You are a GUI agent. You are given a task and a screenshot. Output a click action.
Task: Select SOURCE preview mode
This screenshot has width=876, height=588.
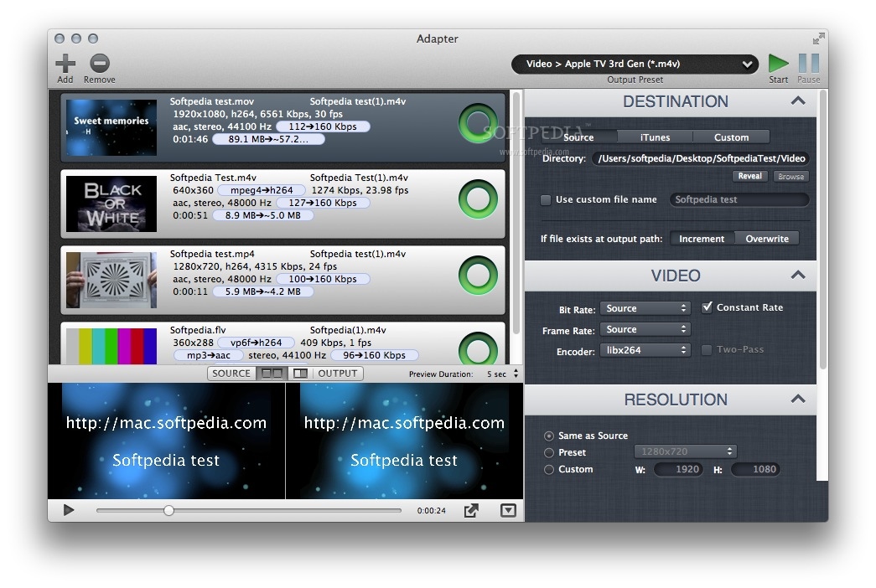pos(231,373)
